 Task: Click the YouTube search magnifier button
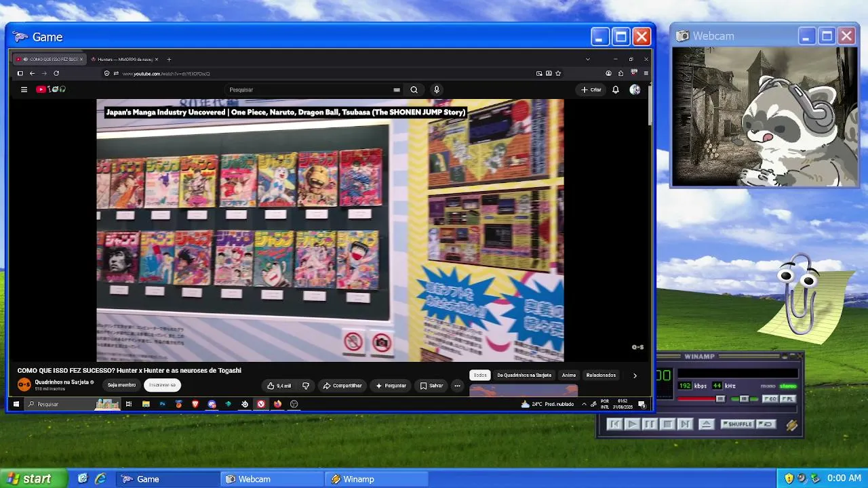point(414,89)
